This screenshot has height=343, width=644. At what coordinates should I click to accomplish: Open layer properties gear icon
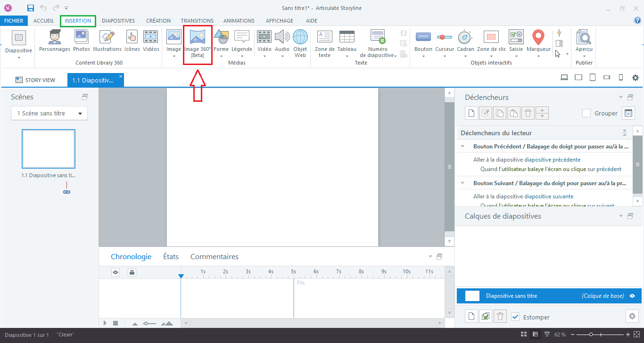pos(632,316)
